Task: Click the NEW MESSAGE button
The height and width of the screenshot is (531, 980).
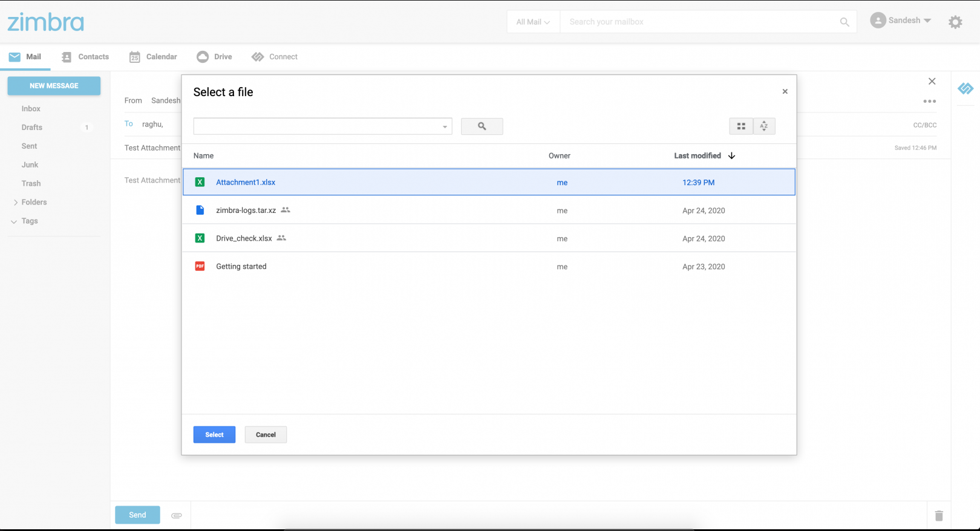Action: click(54, 86)
